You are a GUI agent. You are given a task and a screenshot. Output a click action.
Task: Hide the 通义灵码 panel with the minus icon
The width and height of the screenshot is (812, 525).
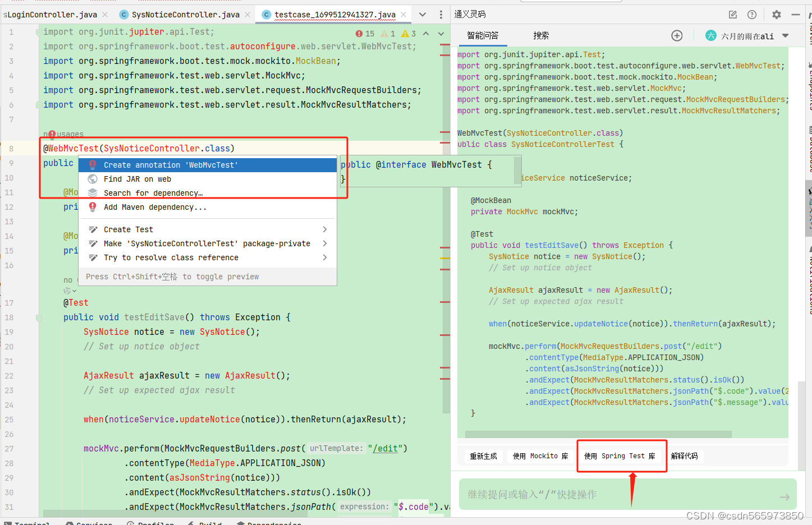(796, 15)
